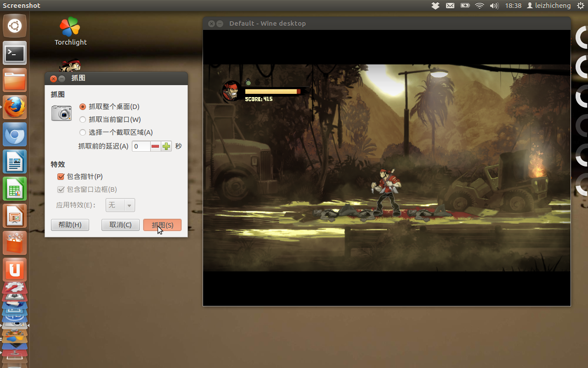
Task: Click the grenade icon in the game HUD
Action: pos(248,82)
